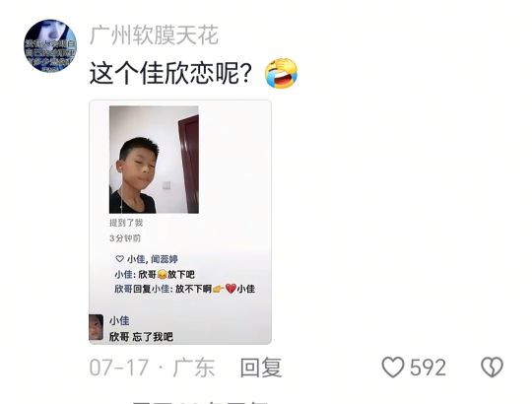The height and width of the screenshot is (404, 532).
Task: Tap the comment line 小佳: 欣哥 放下吧
Action: click(155, 274)
